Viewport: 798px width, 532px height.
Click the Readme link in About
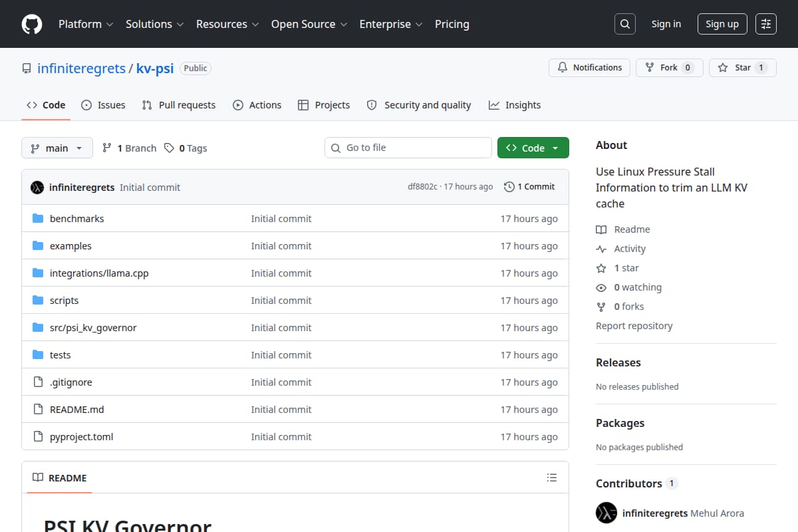coord(623,229)
